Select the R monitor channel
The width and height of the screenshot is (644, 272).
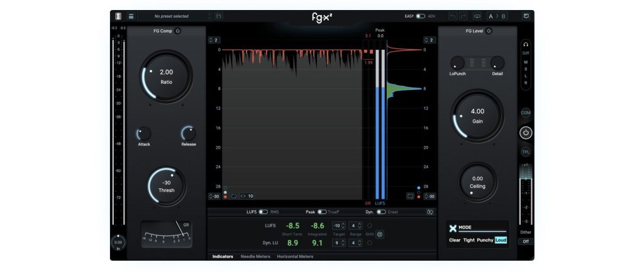(526, 82)
